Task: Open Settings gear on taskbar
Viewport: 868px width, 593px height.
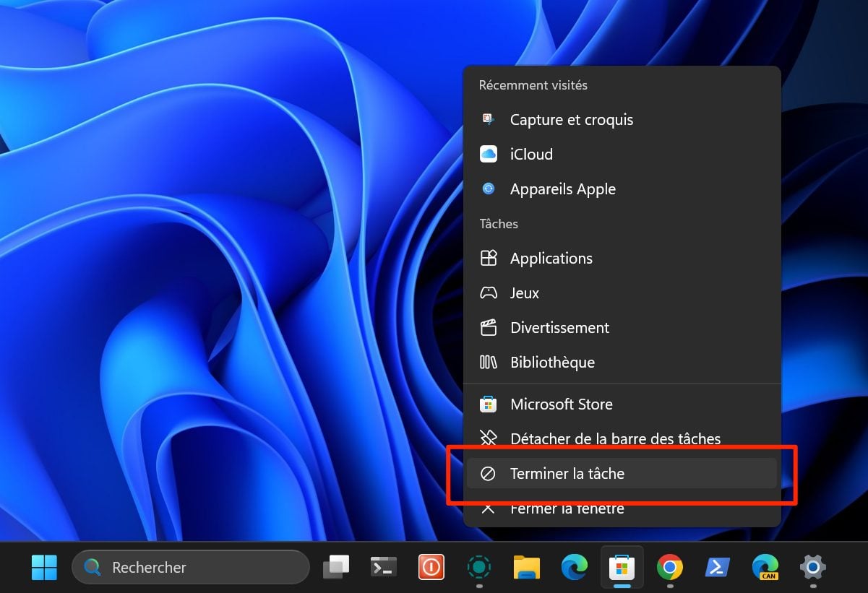Action: coord(813,568)
